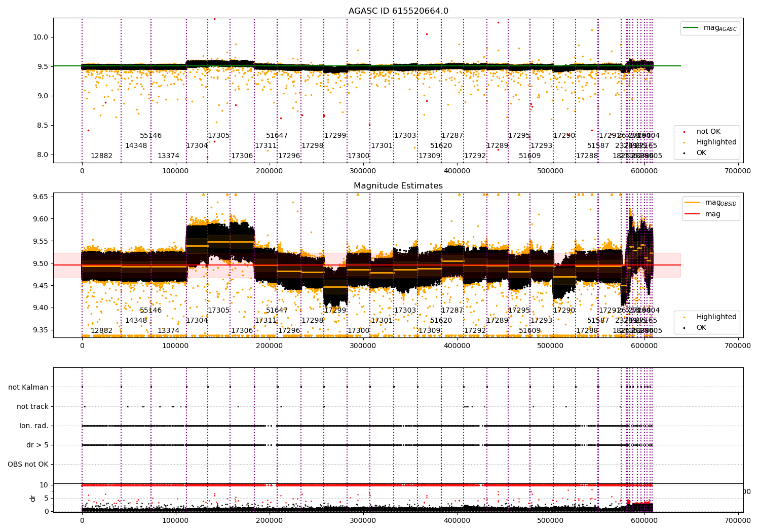Click the 300000 x-tick under the top plot
This screenshot has height=532, width=760.
[363, 171]
